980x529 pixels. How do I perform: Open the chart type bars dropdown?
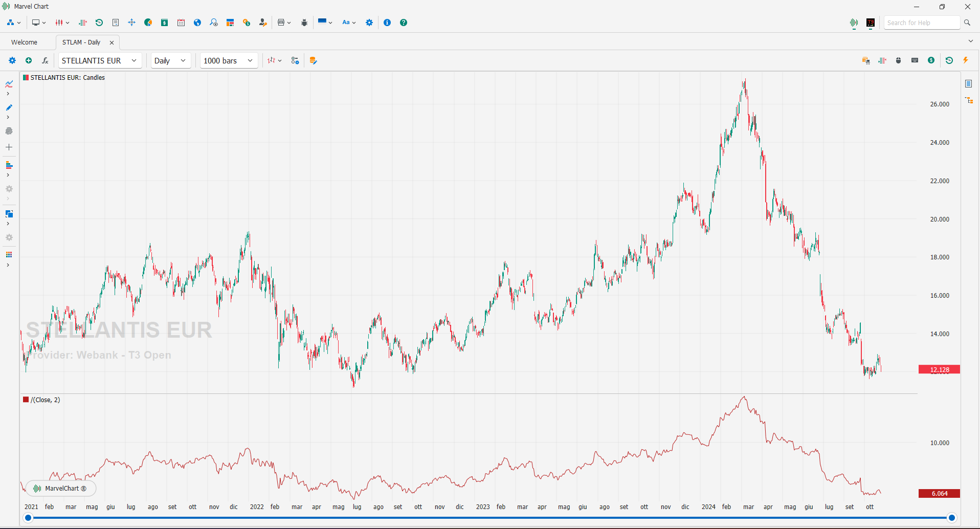(275, 60)
